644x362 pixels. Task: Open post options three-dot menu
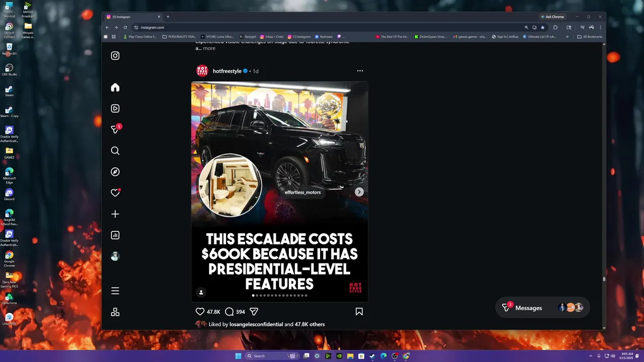click(x=360, y=71)
